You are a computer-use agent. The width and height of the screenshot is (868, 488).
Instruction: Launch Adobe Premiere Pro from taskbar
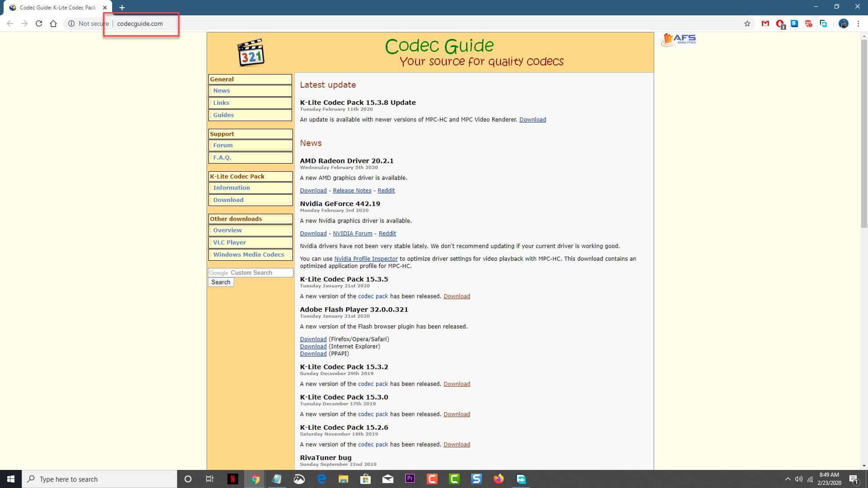click(410, 479)
